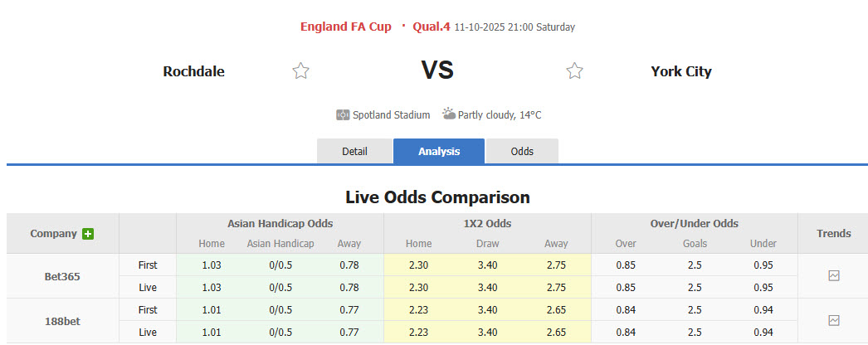868x345 pixels.
Task: Click the Rochdale team name
Action: click(193, 71)
